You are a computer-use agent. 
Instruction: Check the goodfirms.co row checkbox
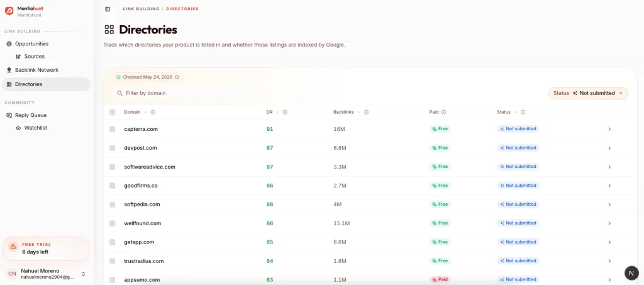[112, 186]
